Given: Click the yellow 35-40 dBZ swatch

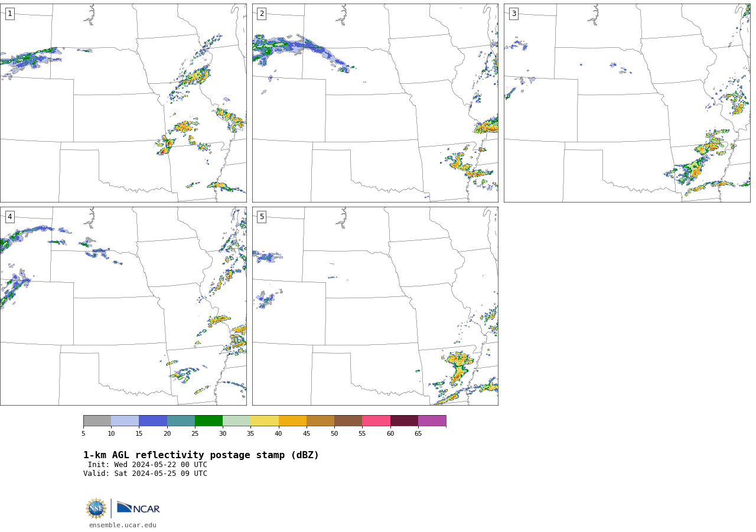Looking at the screenshot, I should (265, 421).
